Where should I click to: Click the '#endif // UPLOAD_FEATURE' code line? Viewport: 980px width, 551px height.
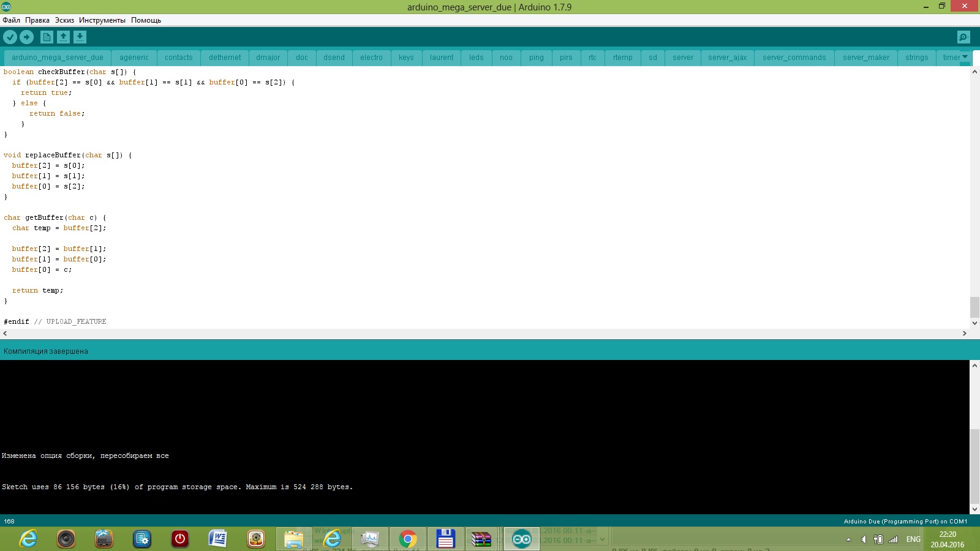[55, 321]
